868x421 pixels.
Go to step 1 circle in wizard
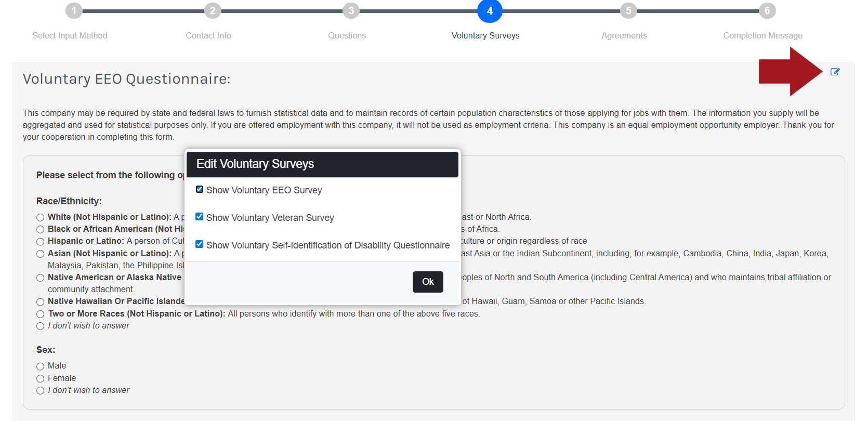[x=74, y=10]
